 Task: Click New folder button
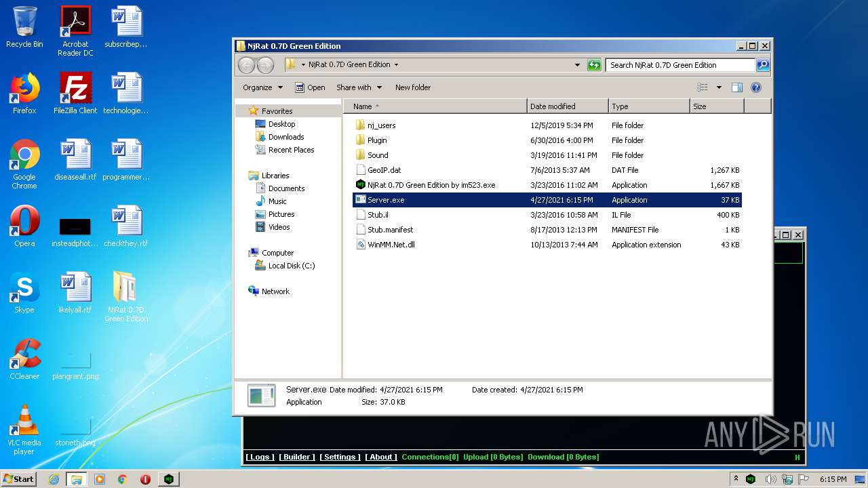pos(413,87)
